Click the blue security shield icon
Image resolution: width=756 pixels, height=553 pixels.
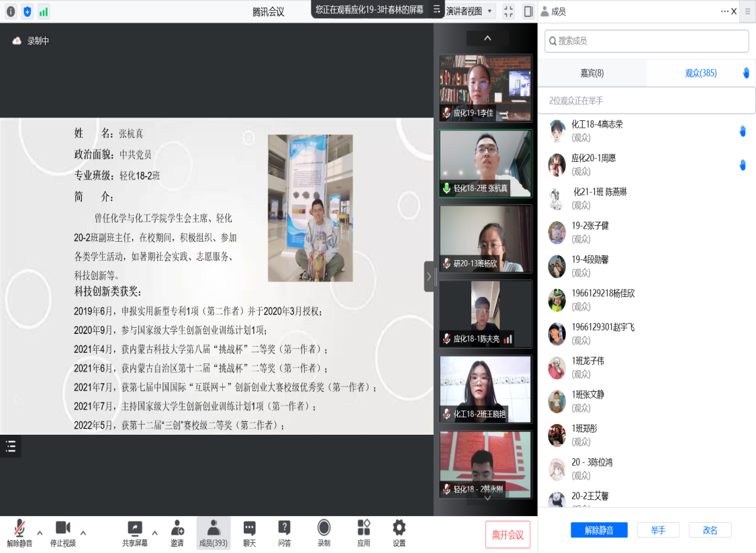point(28,11)
